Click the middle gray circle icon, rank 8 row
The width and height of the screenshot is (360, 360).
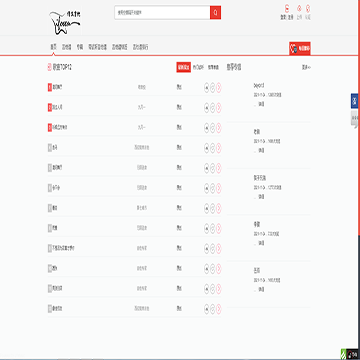click(x=212, y=229)
